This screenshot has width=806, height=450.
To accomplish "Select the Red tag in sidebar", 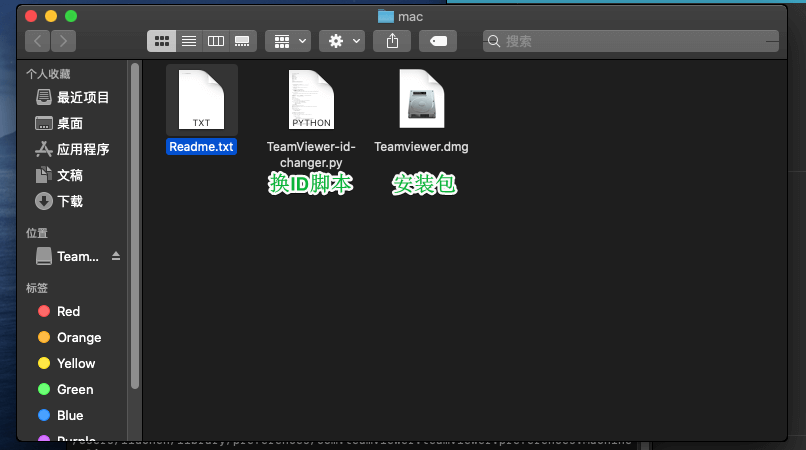I will (68, 311).
